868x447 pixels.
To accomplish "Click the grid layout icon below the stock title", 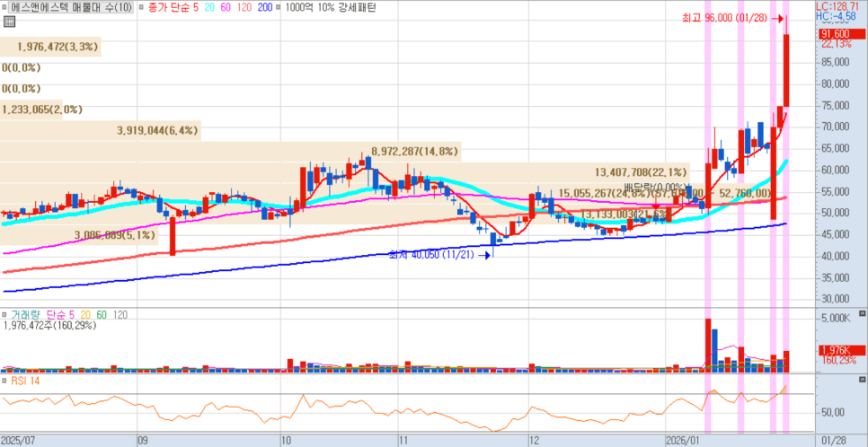I will 9,22.
